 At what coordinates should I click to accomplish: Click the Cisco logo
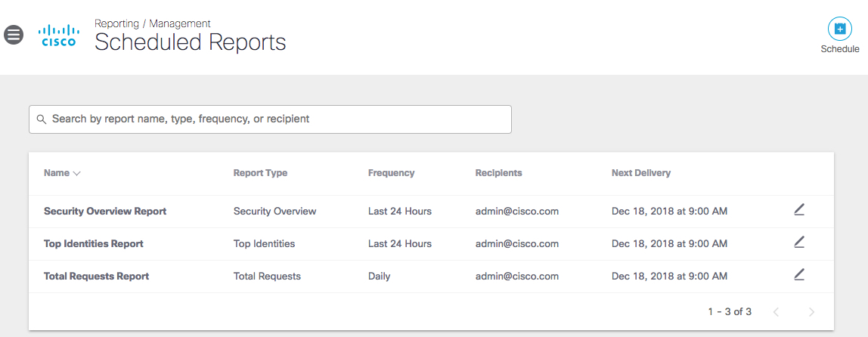coord(58,35)
